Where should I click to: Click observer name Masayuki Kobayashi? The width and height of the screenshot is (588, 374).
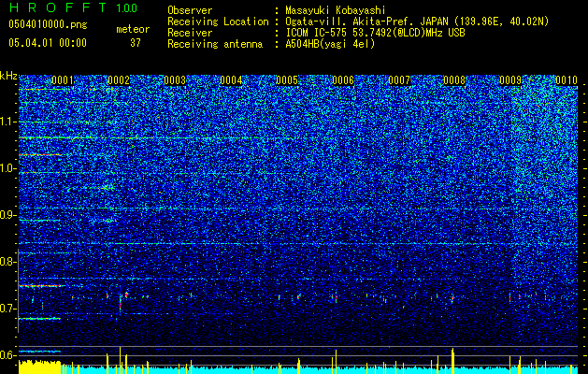(336, 10)
